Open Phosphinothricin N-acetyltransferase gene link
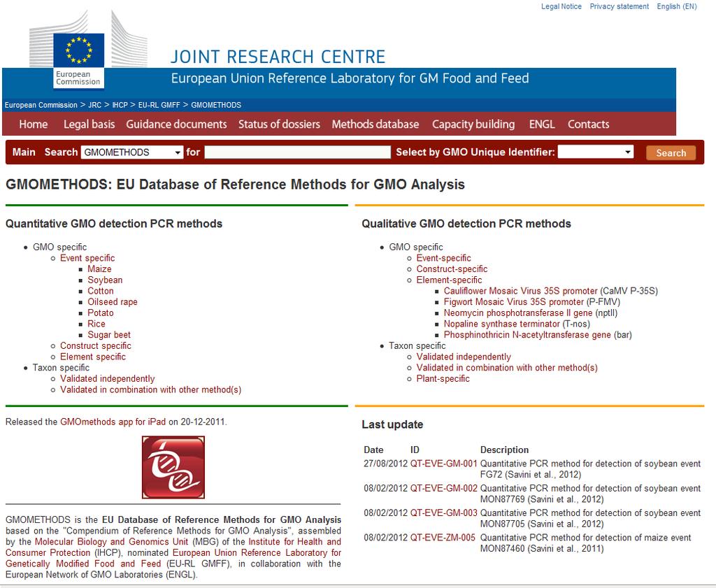Image resolution: width=716 pixels, height=588 pixels. (x=527, y=335)
